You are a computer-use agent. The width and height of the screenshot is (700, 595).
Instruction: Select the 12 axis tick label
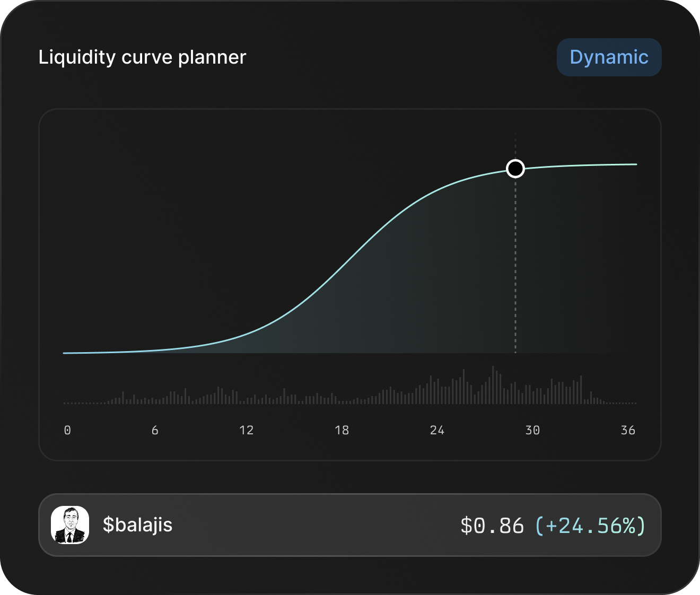pyautogui.click(x=247, y=430)
